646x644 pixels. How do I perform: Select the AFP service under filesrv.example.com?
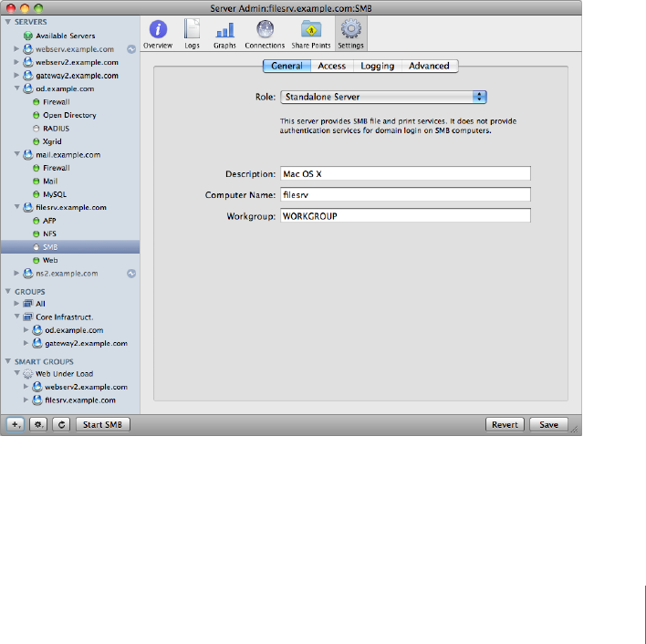point(49,221)
